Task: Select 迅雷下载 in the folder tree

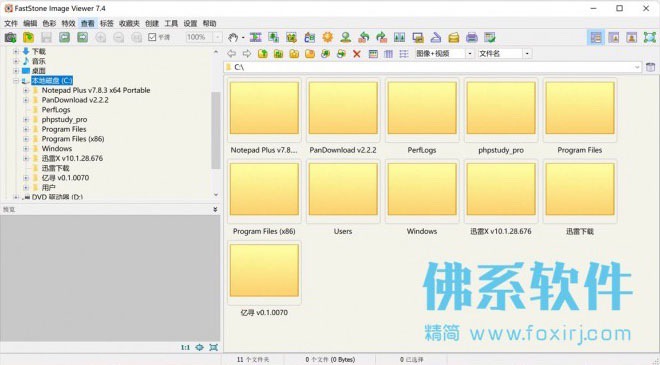Action: tap(56, 168)
